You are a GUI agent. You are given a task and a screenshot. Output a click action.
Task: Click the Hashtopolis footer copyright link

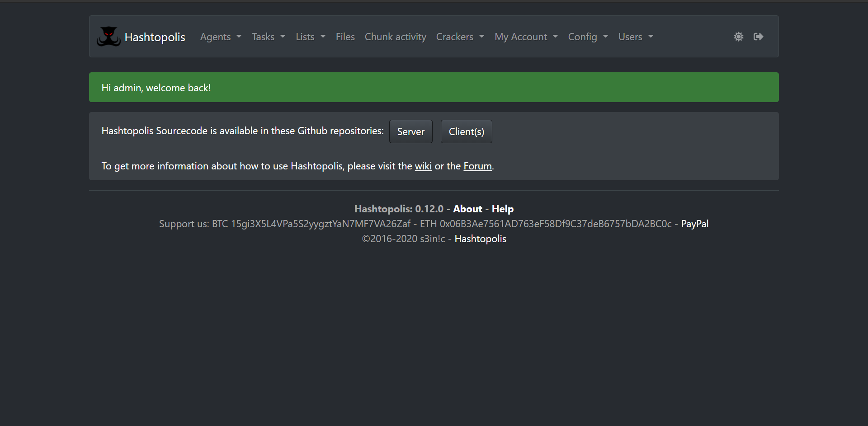[x=480, y=239]
